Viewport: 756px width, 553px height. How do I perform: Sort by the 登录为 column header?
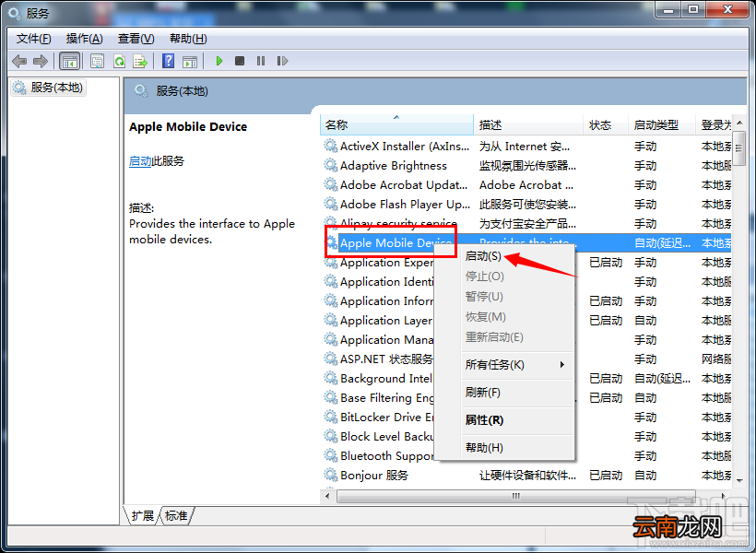(x=715, y=124)
